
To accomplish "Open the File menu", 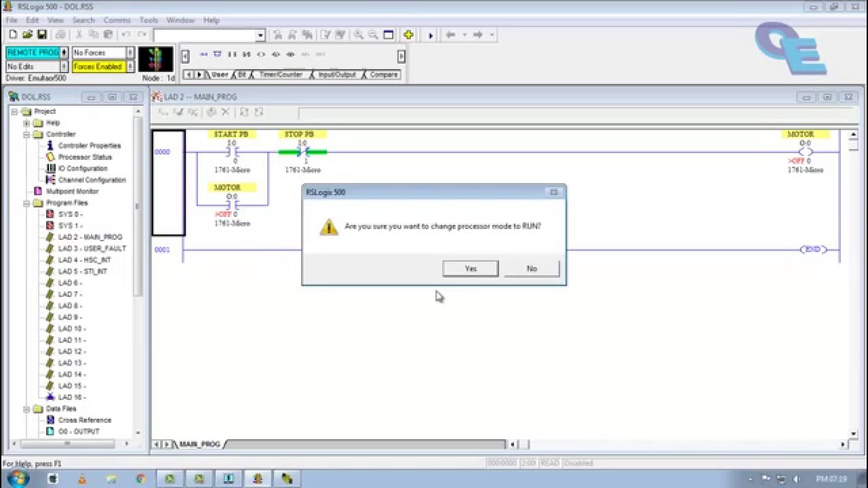I will (x=12, y=20).
